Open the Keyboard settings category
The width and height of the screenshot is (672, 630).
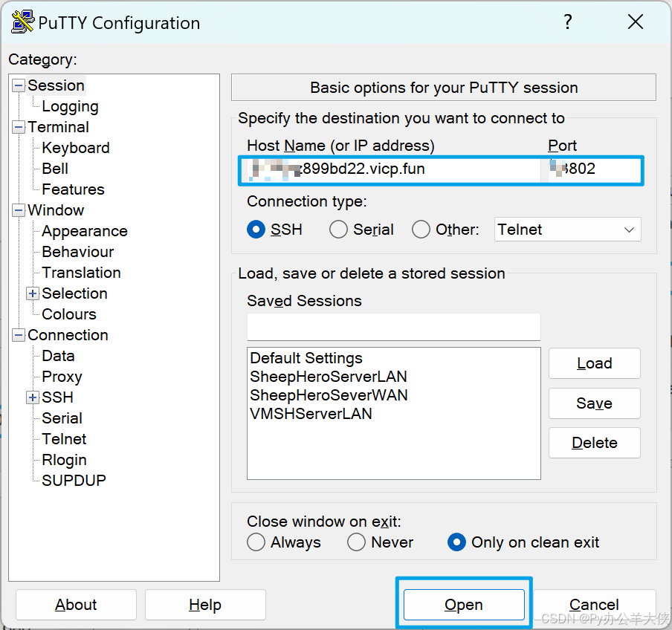76,148
